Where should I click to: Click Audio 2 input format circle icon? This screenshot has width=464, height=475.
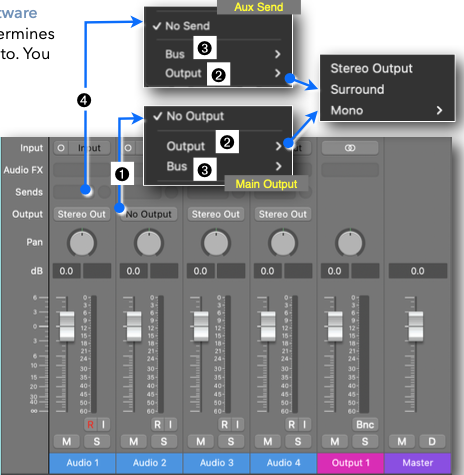click(128, 148)
